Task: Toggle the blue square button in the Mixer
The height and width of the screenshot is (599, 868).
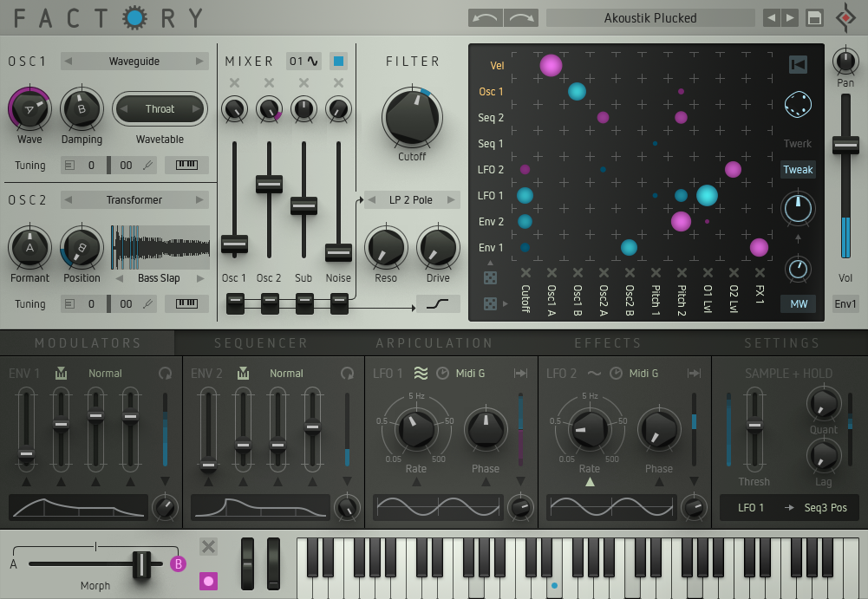Action: click(x=337, y=62)
